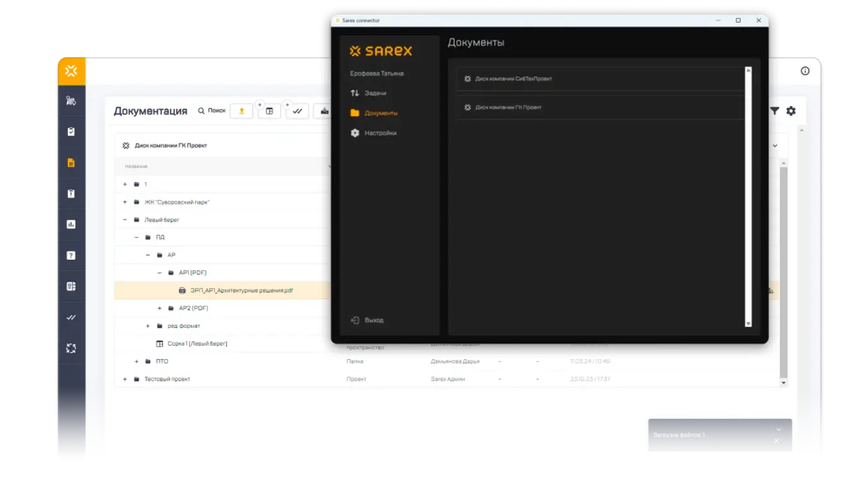
Task: Expand the Тестовый проект folder
Action: [125, 379]
